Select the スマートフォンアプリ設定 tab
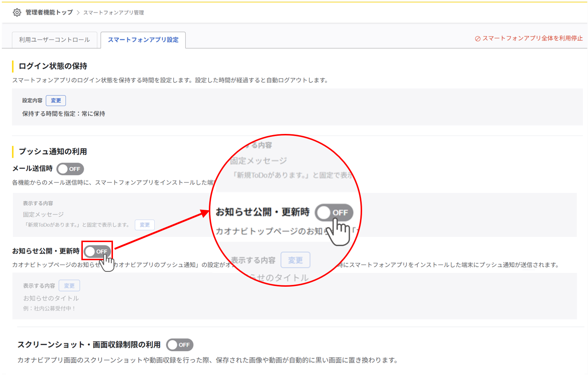This screenshot has height=384, width=588. (143, 40)
